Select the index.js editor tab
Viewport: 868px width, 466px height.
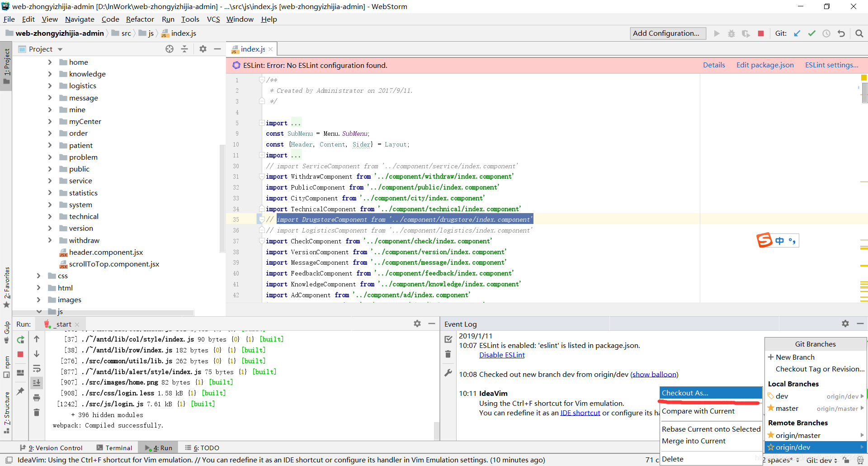point(253,49)
